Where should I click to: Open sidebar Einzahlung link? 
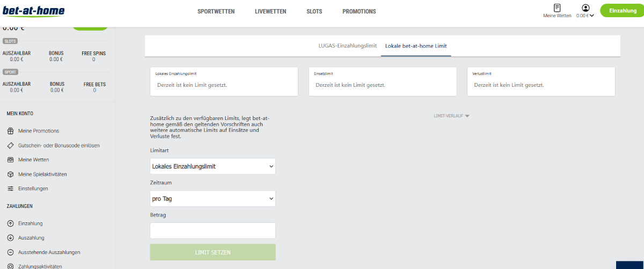point(31,223)
